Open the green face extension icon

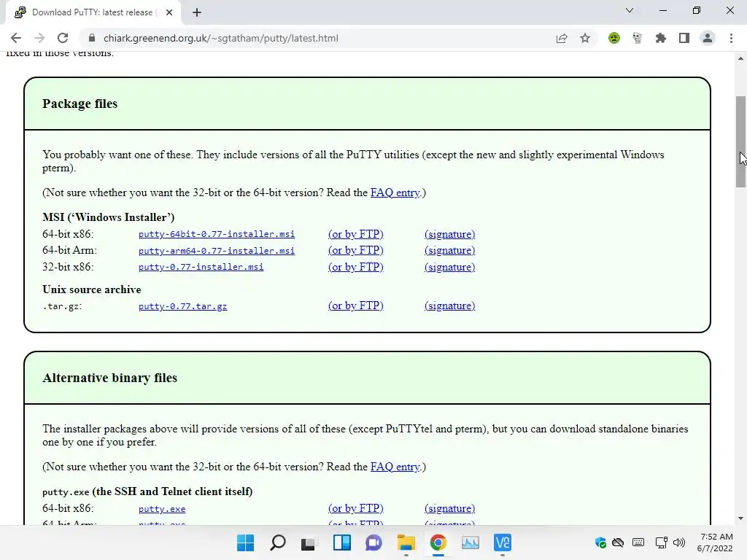pos(614,38)
